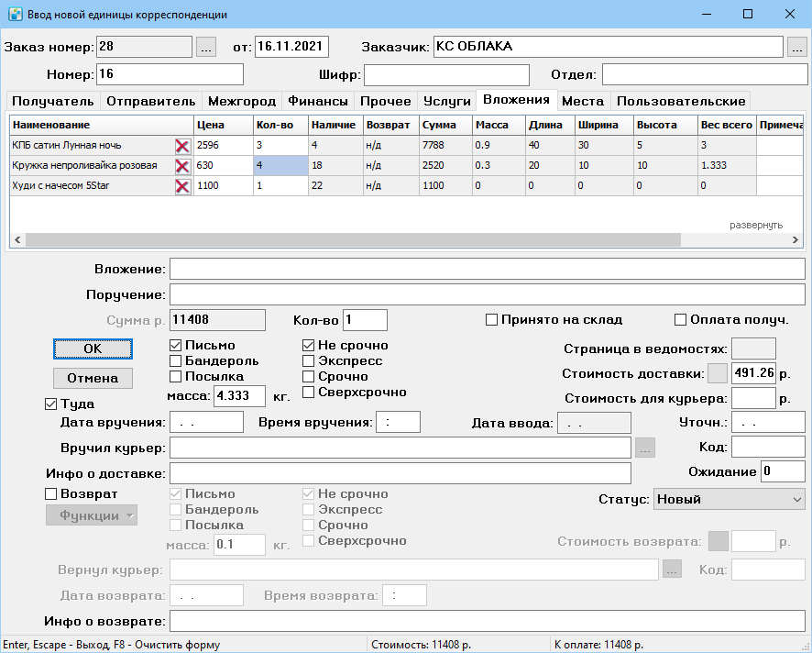Remove the Кружка непроливайка розовая item
812x653 pixels.
coord(182,166)
